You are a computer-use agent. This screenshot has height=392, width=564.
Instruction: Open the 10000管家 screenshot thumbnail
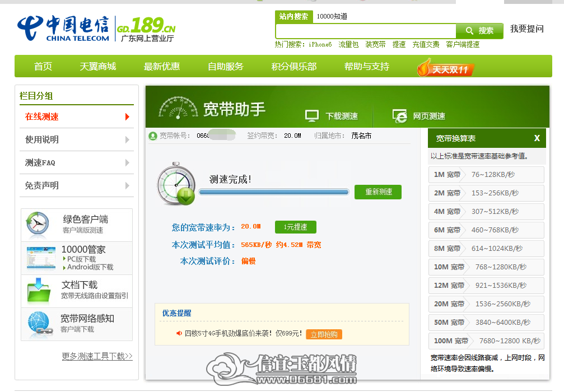coord(41,258)
